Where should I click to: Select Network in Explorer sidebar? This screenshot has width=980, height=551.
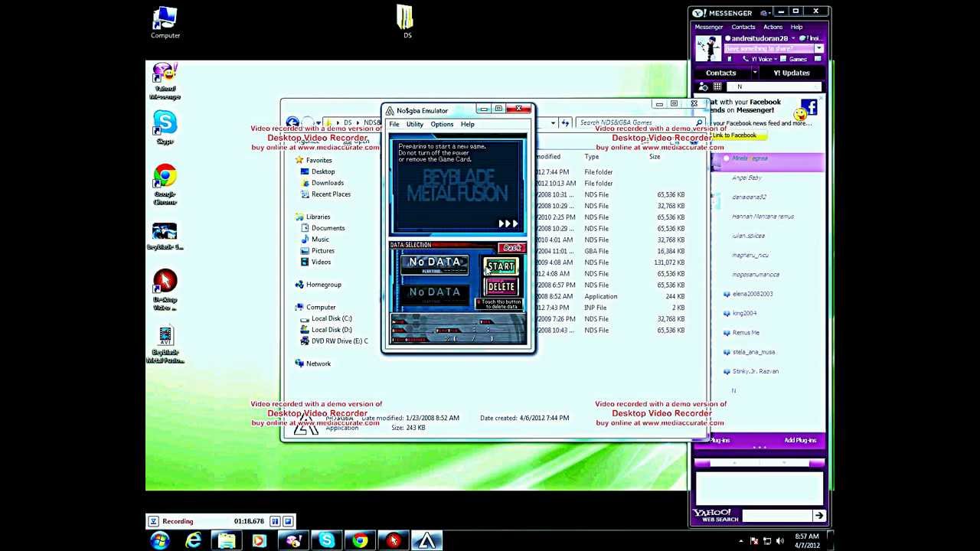(318, 364)
